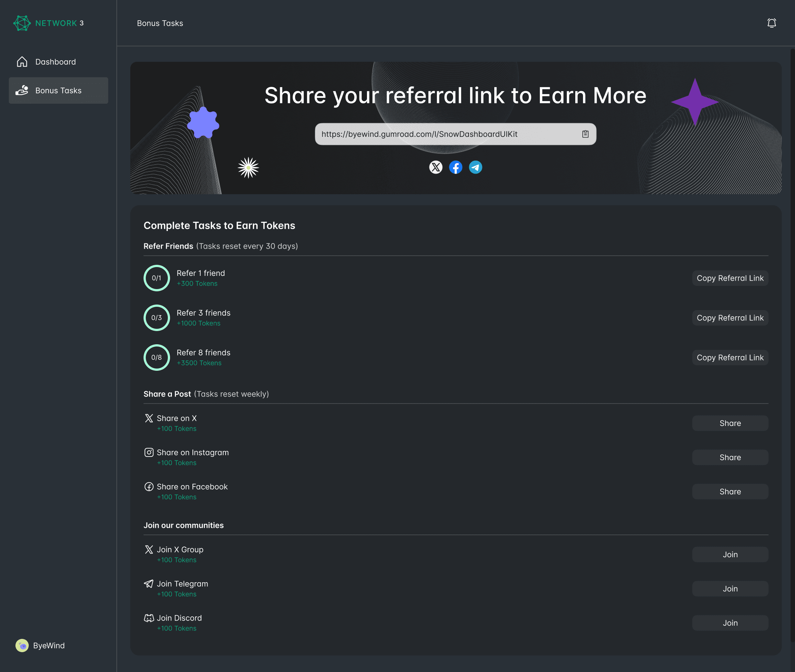
Task: Click the Join Discord icon
Action: tap(149, 618)
